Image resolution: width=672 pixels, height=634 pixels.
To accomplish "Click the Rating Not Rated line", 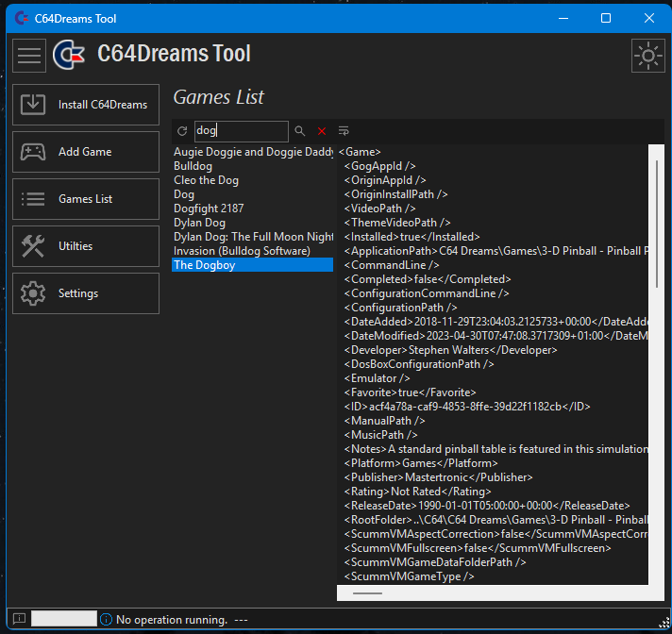I will click(417, 491).
